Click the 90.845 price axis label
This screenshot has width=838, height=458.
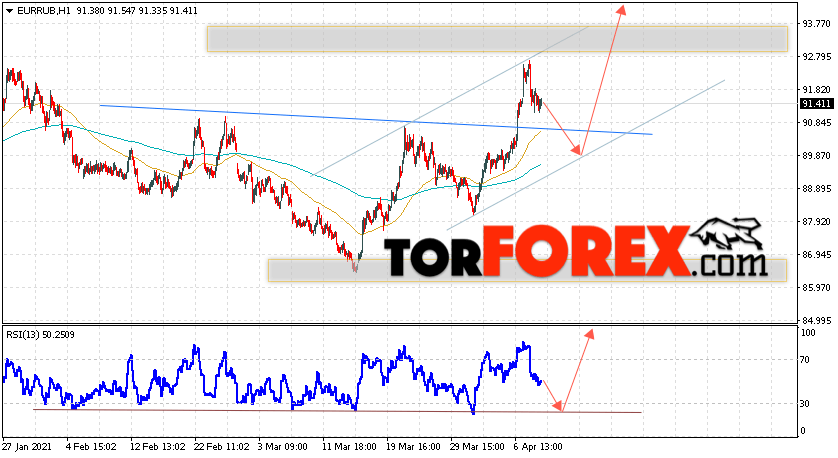pos(816,123)
